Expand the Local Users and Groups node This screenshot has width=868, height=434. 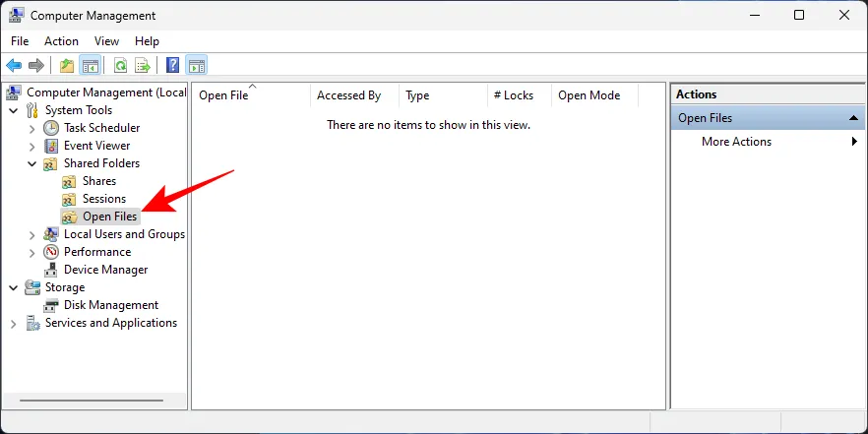tap(31, 234)
